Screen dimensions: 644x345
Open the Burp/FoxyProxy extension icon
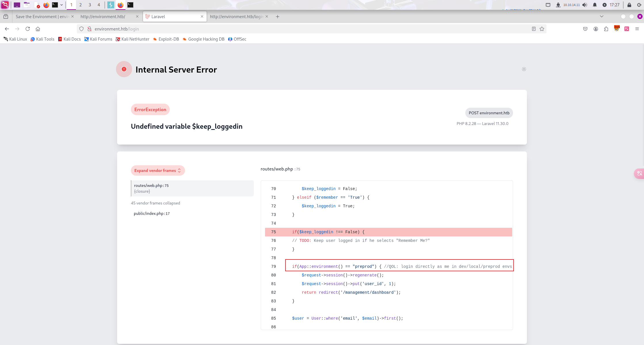pos(617,29)
